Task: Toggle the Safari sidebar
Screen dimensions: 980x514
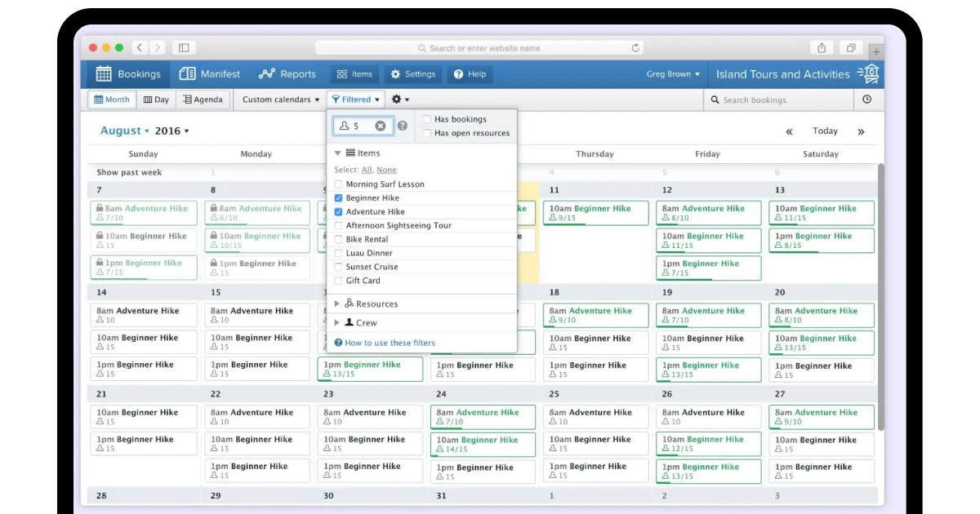Action: point(184,48)
